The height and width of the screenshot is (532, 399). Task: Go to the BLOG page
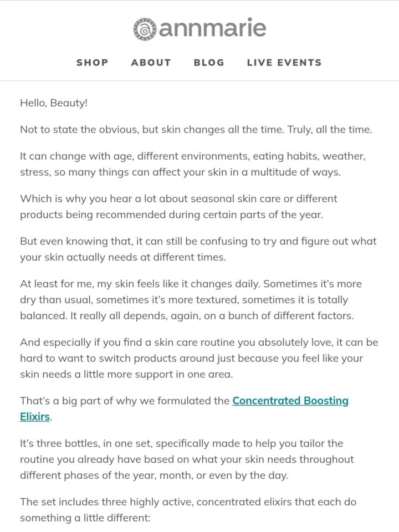coord(209,63)
